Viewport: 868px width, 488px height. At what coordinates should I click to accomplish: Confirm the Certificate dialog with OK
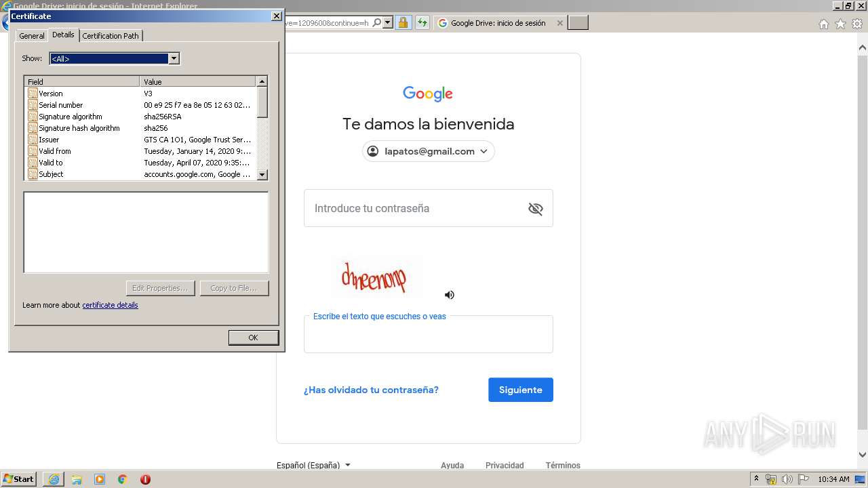[254, 338]
